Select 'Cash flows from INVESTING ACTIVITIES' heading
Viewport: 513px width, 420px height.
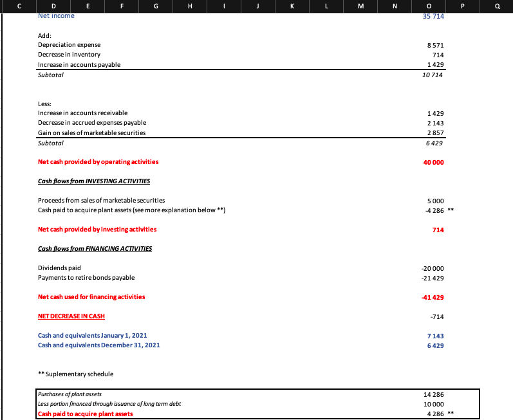point(94,181)
